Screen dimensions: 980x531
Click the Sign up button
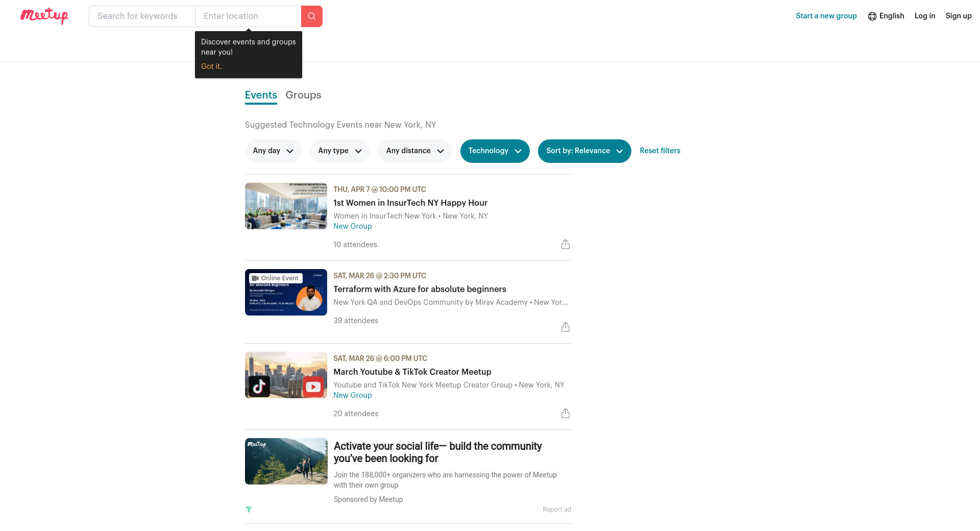[x=958, y=16]
